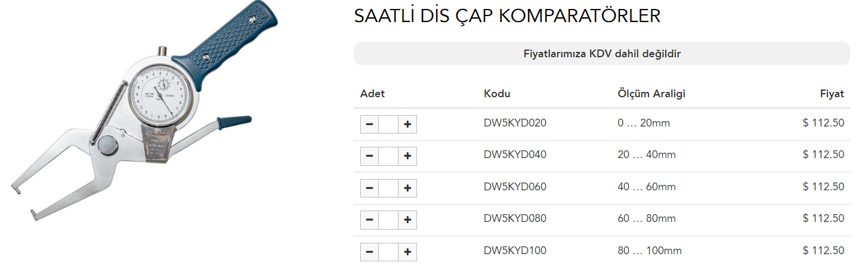The image size is (868, 275).
Task: Click plus button for DW5KYD040 row
Action: (407, 156)
